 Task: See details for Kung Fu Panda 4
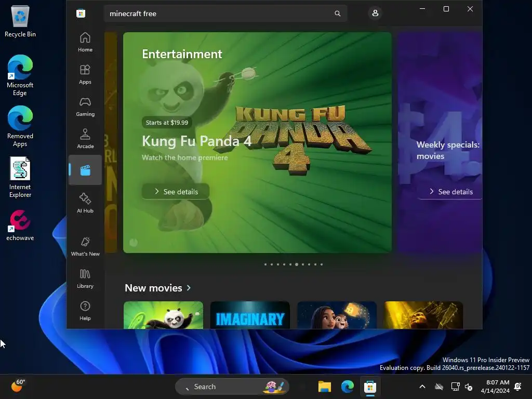(x=176, y=192)
